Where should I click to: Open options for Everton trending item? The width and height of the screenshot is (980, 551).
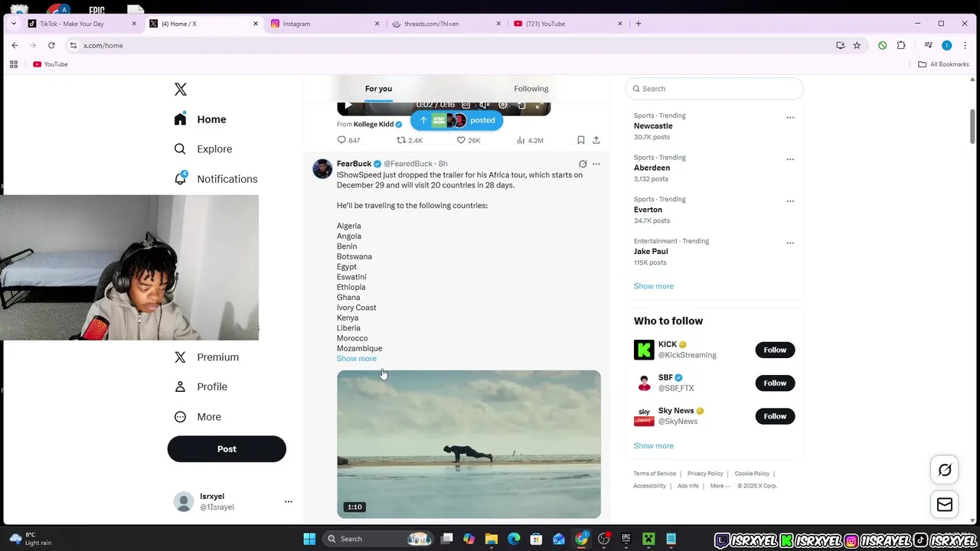(790, 201)
